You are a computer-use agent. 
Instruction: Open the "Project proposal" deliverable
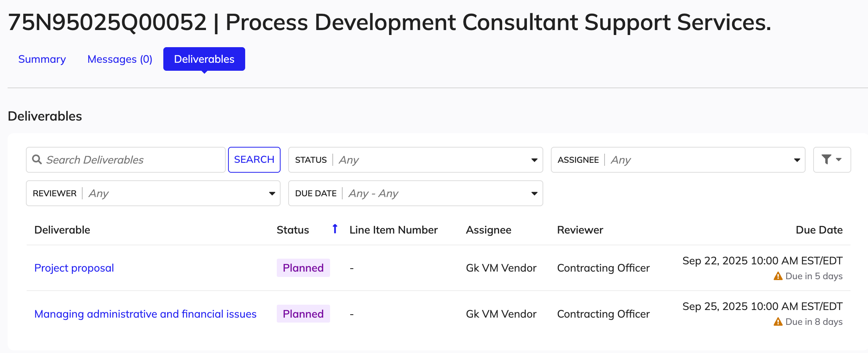click(x=74, y=268)
